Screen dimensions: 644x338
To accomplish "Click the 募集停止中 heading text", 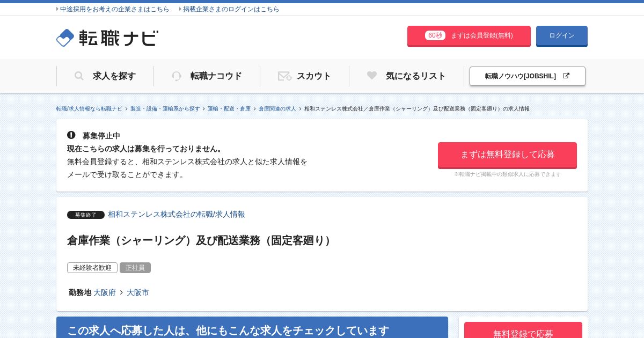I will pyautogui.click(x=101, y=136).
